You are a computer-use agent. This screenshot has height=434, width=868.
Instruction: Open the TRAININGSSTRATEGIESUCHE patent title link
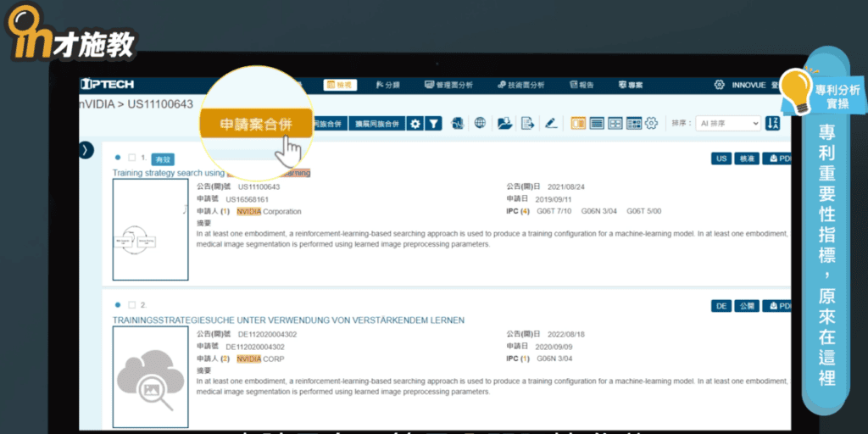click(x=288, y=320)
